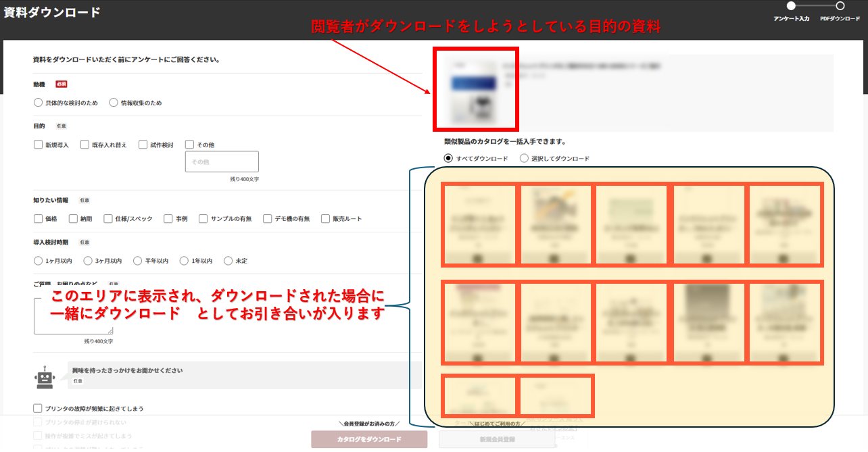The width and height of the screenshot is (868, 452).
Task: Click the アンケート入力 progress step circle
Action: (790, 5)
